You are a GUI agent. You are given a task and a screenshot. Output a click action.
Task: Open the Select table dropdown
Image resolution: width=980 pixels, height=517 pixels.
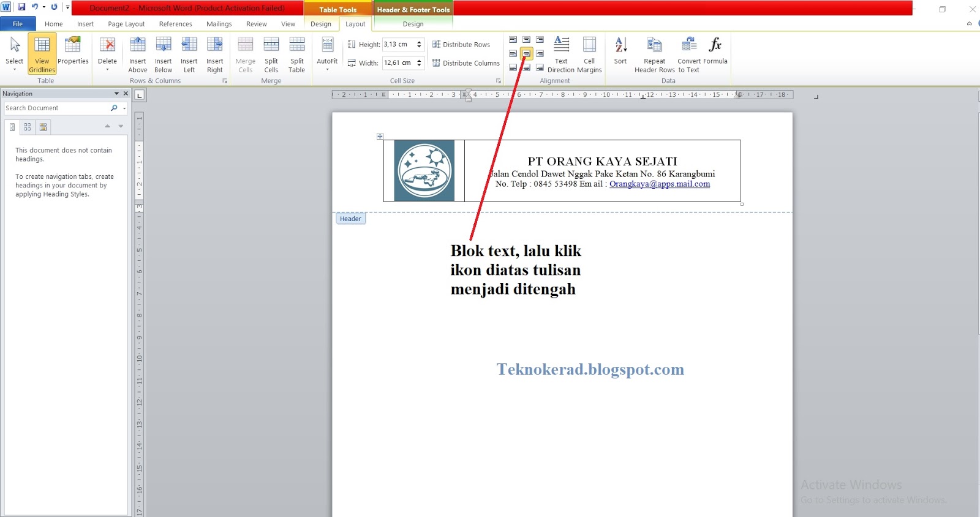click(15, 54)
